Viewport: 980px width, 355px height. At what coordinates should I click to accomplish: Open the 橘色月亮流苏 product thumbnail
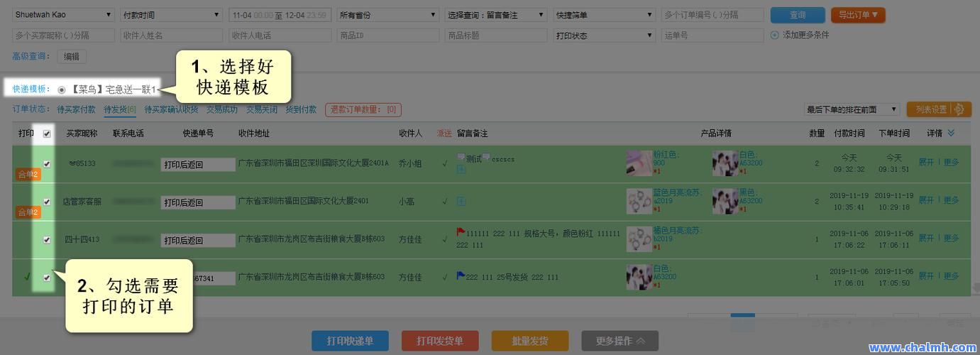[x=639, y=239]
